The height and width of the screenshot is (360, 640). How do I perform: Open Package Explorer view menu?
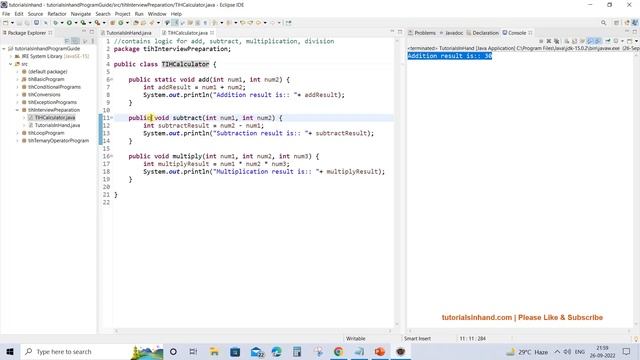pyautogui.click(x=93, y=41)
